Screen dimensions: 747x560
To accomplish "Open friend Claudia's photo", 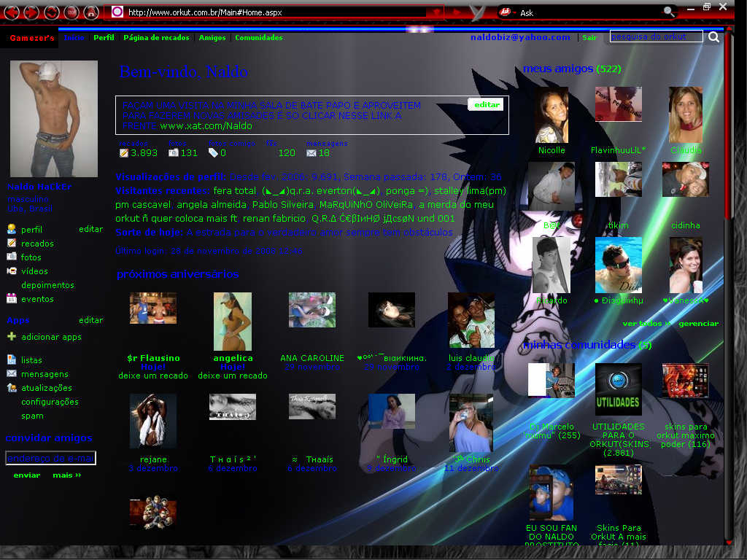I will pyautogui.click(x=685, y=114).
